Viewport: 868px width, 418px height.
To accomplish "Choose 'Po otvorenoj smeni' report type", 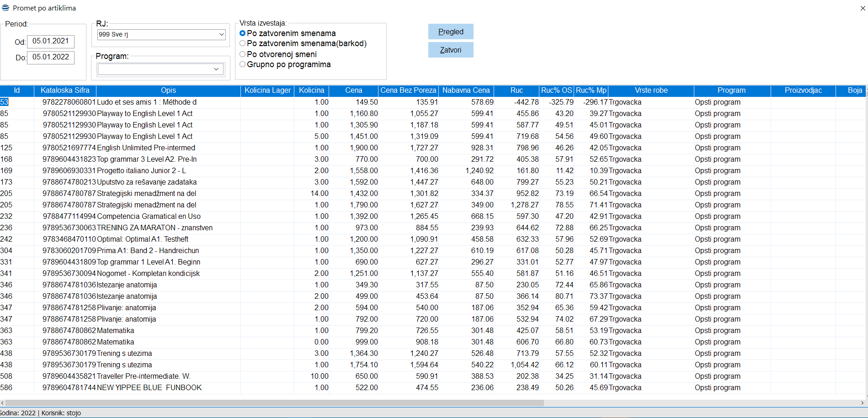I will point(243,54).
